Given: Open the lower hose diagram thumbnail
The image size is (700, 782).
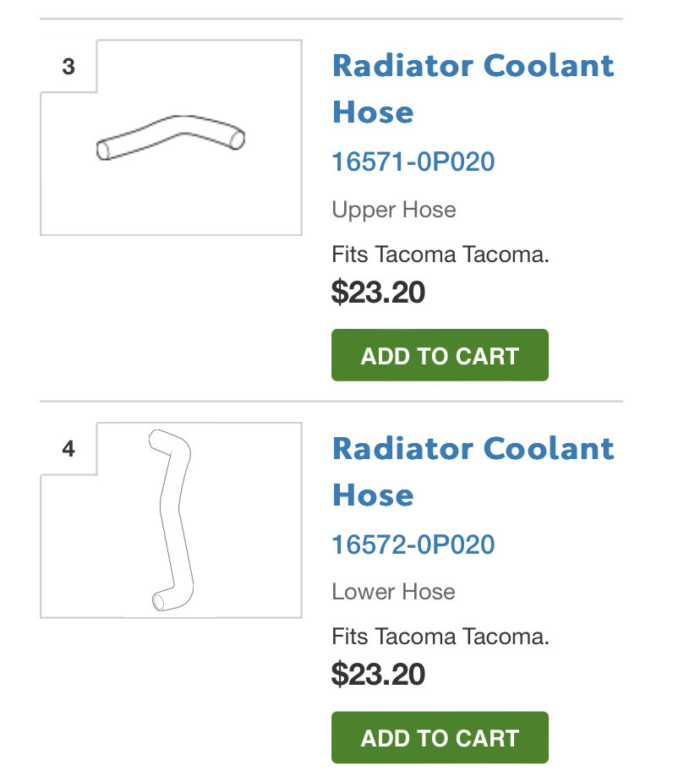Looking at the screenshot, I should [171, 520].
